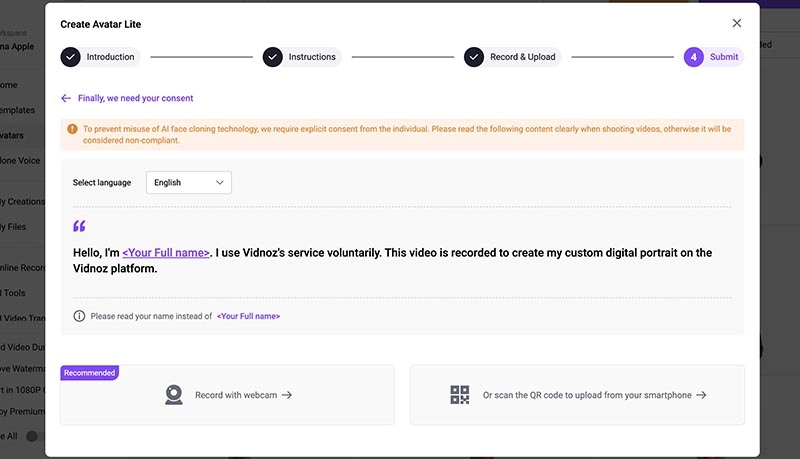Click the Introduction step checkmark icon
Image resolution: width=800 pixels, height=459 pixels.
70,57
